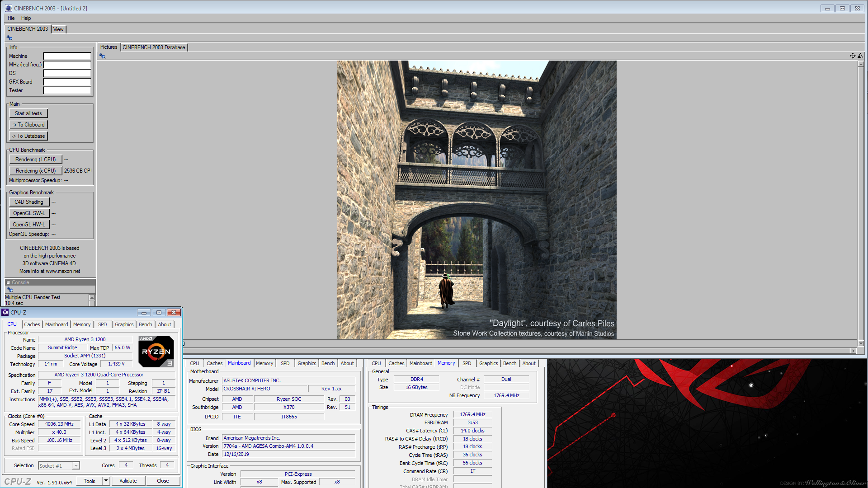Click Start all tests button
The width and height of the screenshot is (868, 488).
[x=28, y=113]
